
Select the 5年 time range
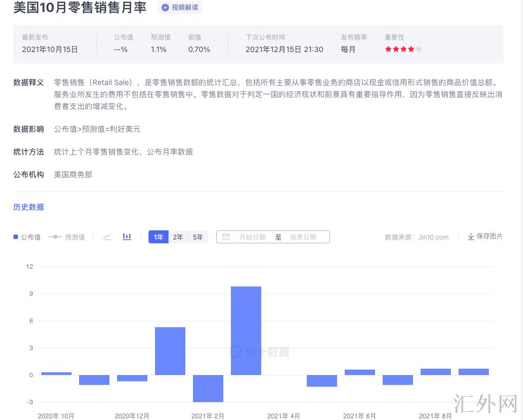coord(198,237)
